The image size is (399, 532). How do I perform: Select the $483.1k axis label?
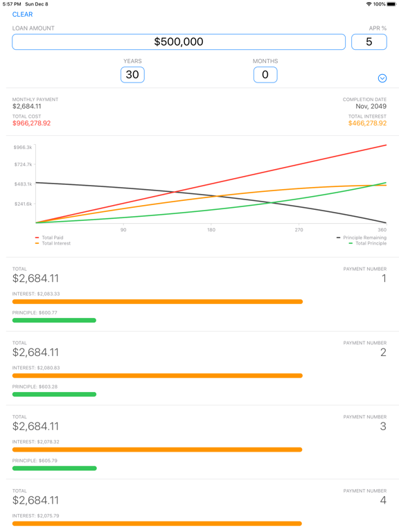point(23,184)
